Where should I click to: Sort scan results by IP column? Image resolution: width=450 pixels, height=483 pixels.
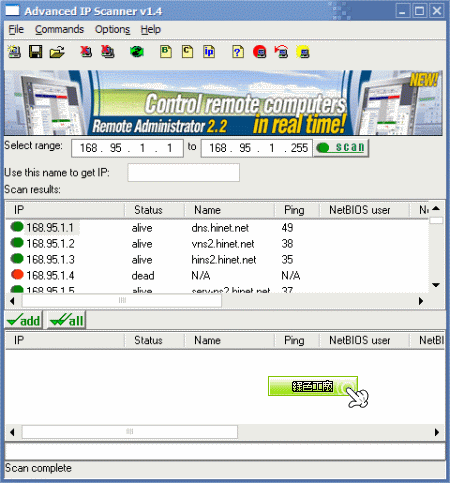pyautogui.click(x=65, y=210)
